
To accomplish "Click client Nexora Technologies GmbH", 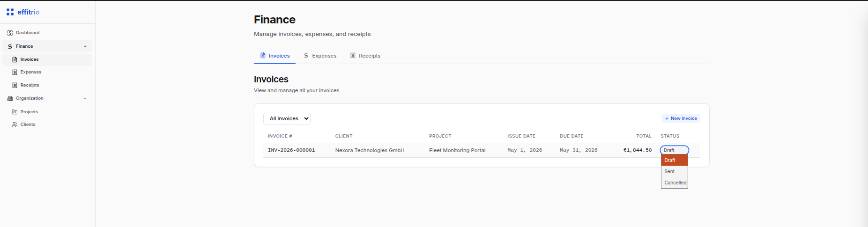I will 370,150.
